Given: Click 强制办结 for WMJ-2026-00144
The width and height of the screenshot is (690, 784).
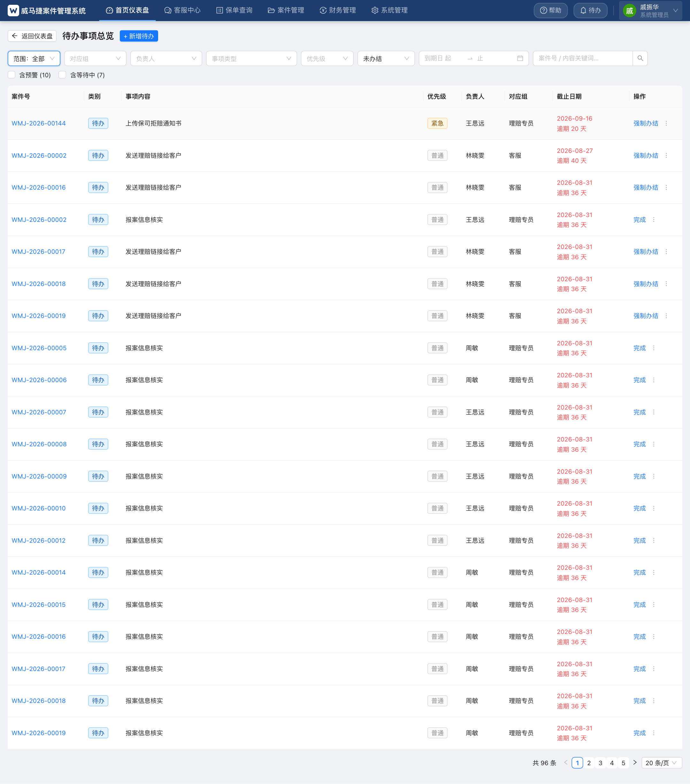Looking at the screenshot, I should [x=646, y=124].
